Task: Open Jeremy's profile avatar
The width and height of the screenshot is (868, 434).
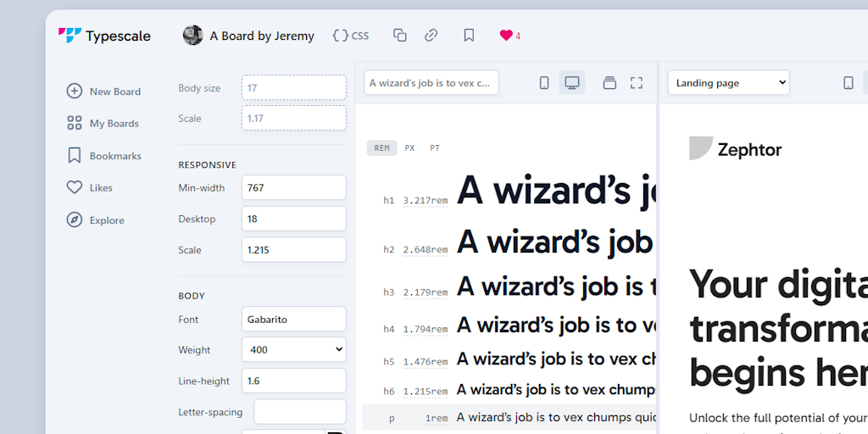Action: (x=192, y=36)
